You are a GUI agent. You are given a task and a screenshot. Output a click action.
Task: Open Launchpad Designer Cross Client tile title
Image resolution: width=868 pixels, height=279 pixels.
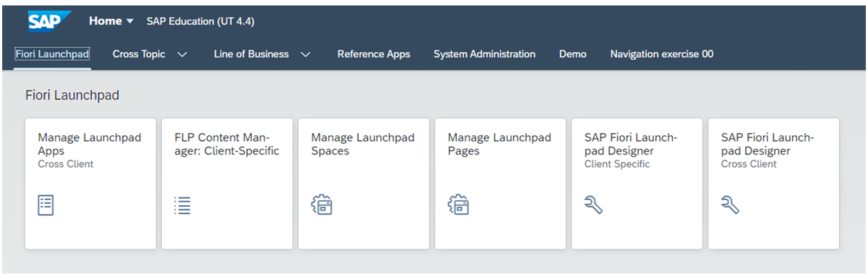coord(768,144)
